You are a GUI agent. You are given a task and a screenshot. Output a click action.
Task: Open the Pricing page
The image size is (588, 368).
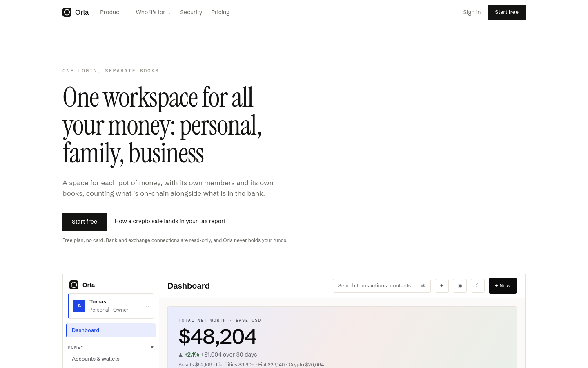coord(220,12)
